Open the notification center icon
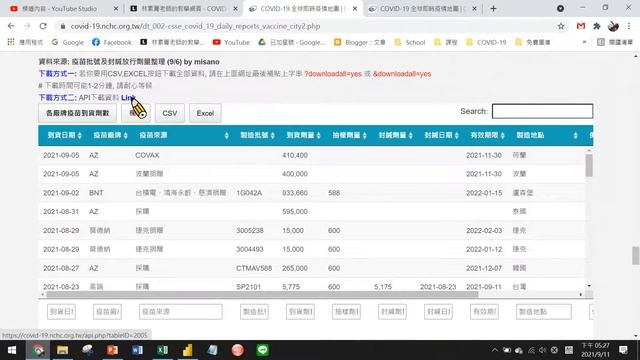This screenshot has width=640, height=360. (623, 350)
